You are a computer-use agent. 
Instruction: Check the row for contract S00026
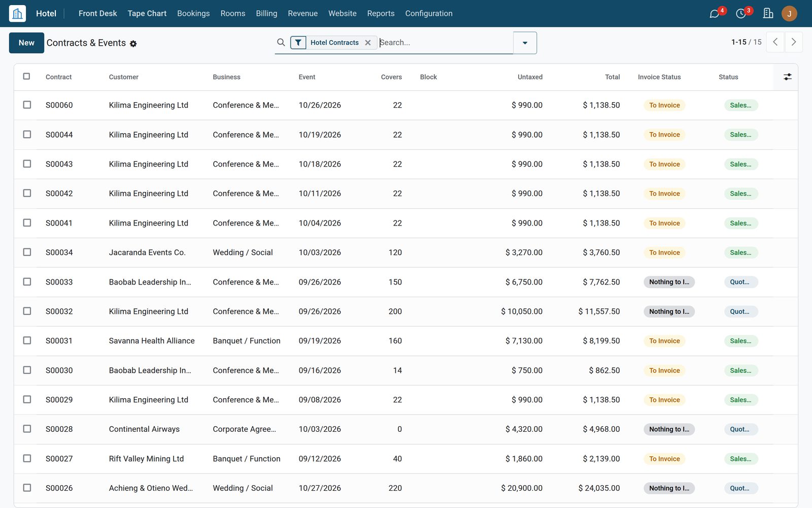click(x=27, y=488)
